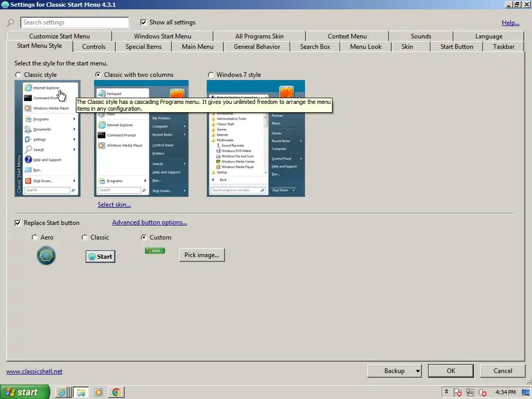Open the All Programs Skin tab
The height and width of the screenshot is (399, 532).
click(259, 36)
